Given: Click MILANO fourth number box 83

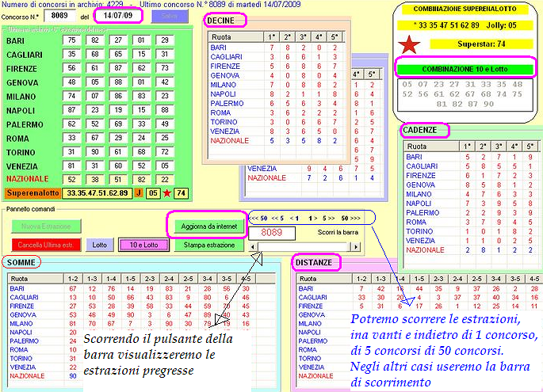Looking at the screenshot, I should [141, 96].
